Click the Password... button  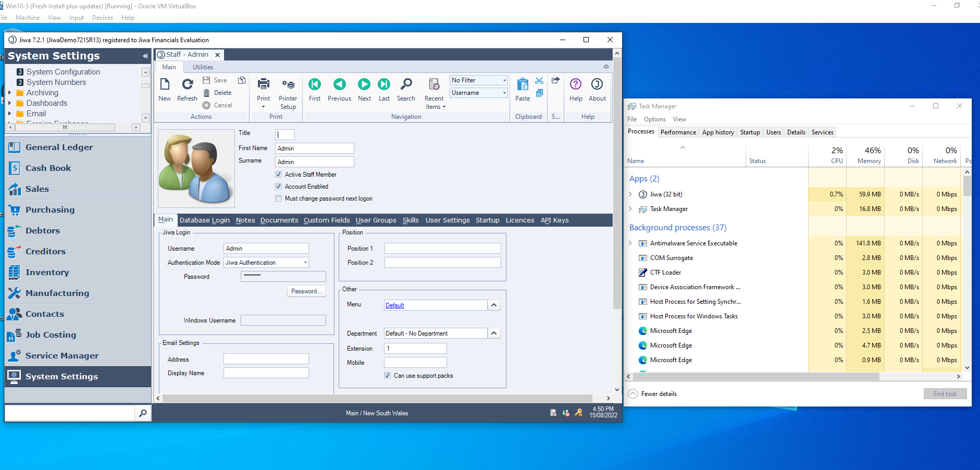pos(306,291)
